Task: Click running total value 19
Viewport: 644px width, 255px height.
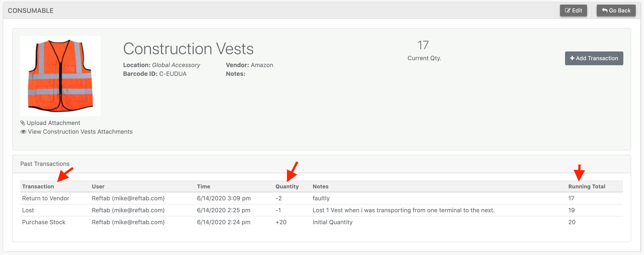Action: (571, 210)
